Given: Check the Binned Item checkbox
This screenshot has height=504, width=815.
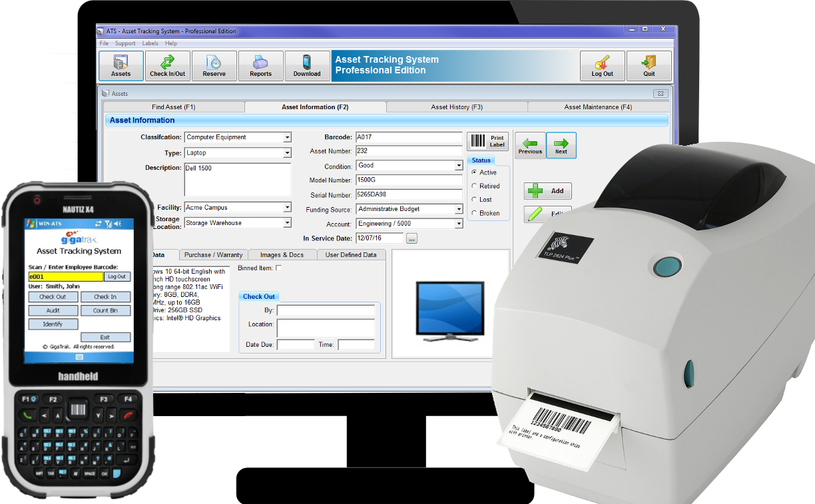Looking at the screenshot, I should click(278, 268).
